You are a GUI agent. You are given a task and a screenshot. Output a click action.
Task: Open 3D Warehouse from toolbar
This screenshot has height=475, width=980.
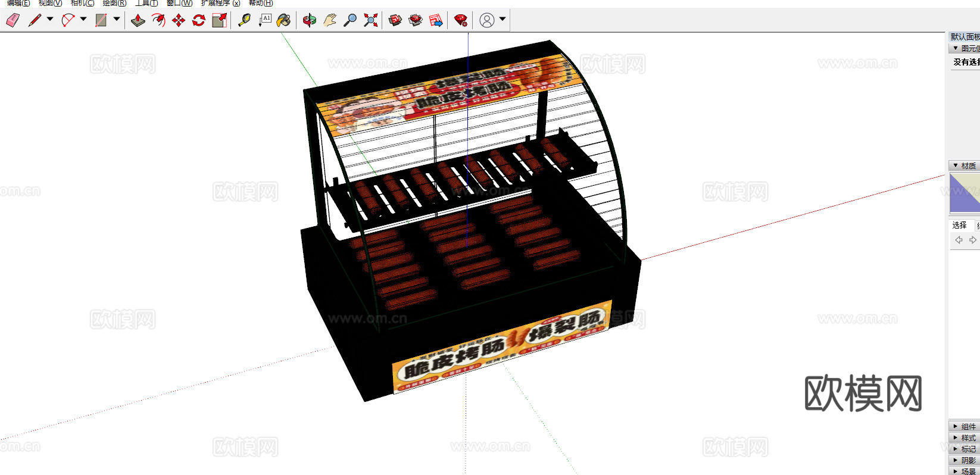[395, 20]
